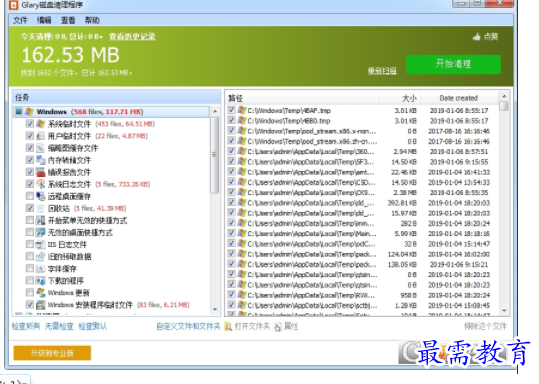Check the 字体缓存 checkbox
The width and height of the screenshot is (539, 384).
(30, 268)
